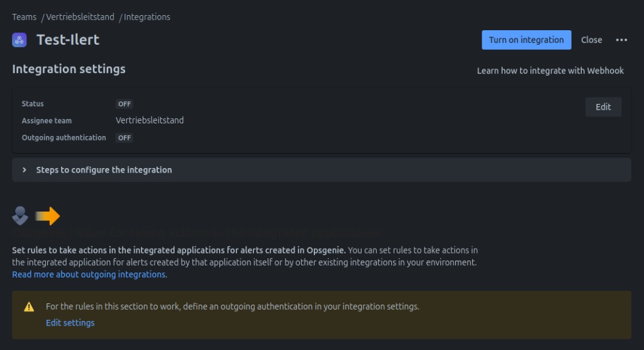Click Edit in the integration settings card
The height and width of the screenshot is (350, 644).
coord(602,107)
